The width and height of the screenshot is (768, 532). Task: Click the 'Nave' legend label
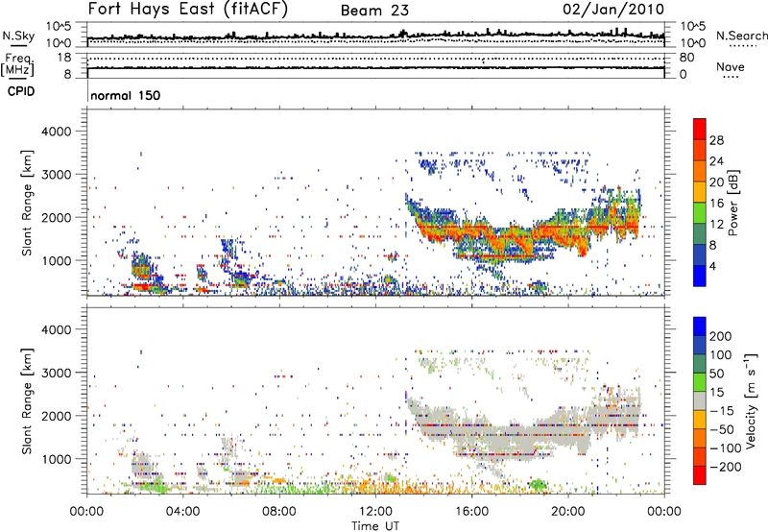pos(731,67)
